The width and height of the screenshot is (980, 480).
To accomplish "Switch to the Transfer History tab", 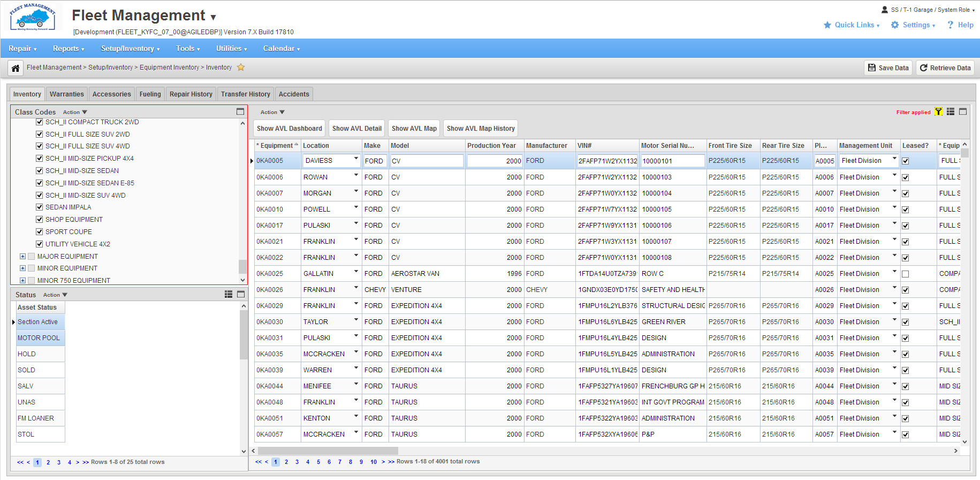I will 246,94.
